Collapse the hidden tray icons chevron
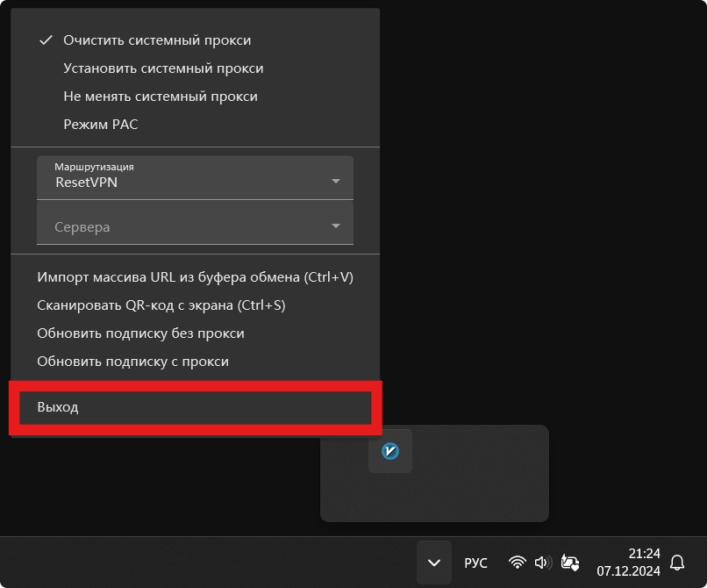The width and height of the screenshot is (707, 588). (x=433, y=563)
